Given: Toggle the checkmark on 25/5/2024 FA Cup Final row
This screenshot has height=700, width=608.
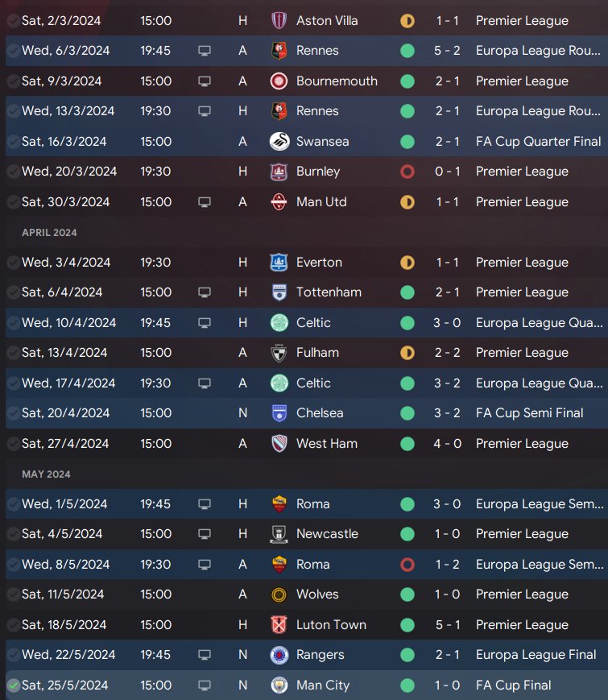Looking at the screenshot, I should point(13,685).
